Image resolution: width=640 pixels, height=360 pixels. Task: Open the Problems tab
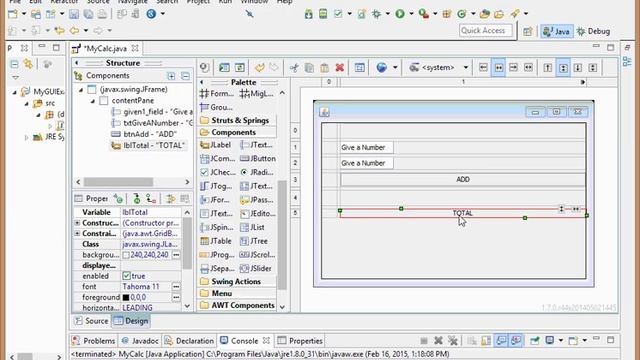point(93,341)
